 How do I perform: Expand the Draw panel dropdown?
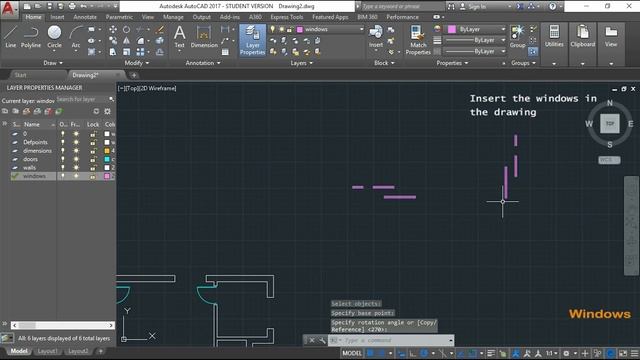53,63
